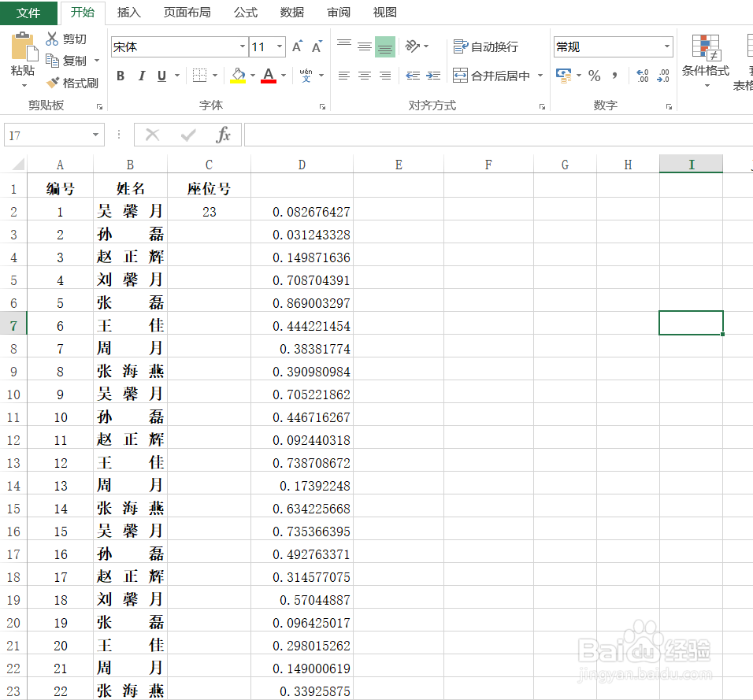Apply comma style separator

point(614,76)
